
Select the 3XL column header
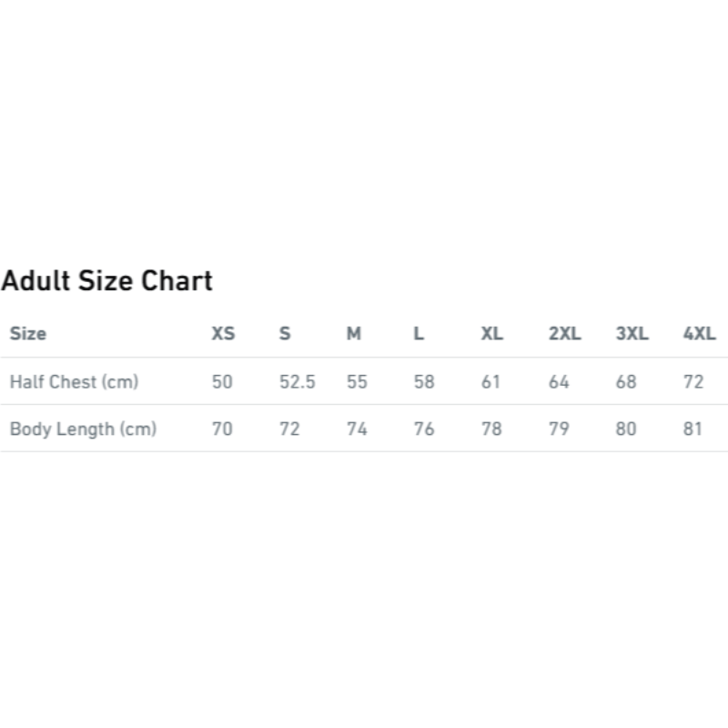pyautogui.click(x=632, y=334)
